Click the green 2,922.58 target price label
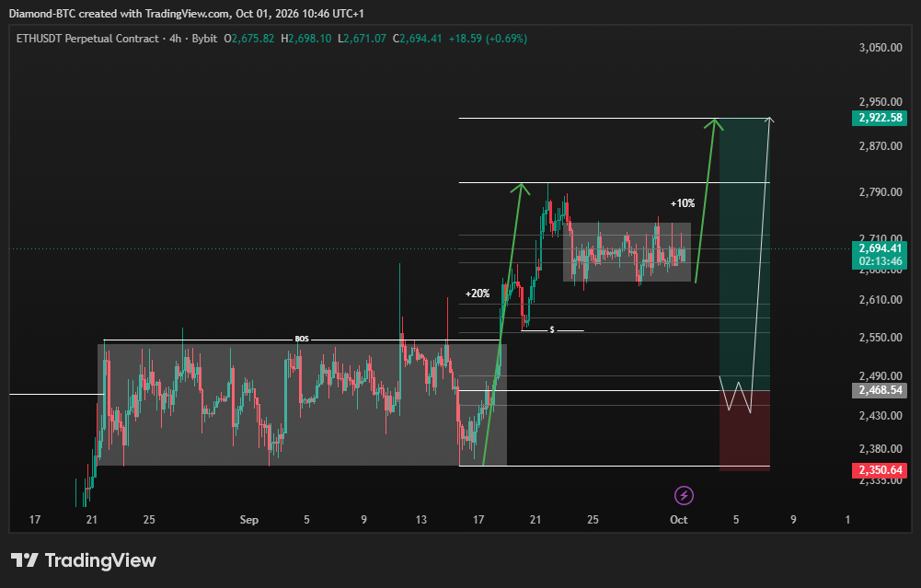 (x=880, y=118)
